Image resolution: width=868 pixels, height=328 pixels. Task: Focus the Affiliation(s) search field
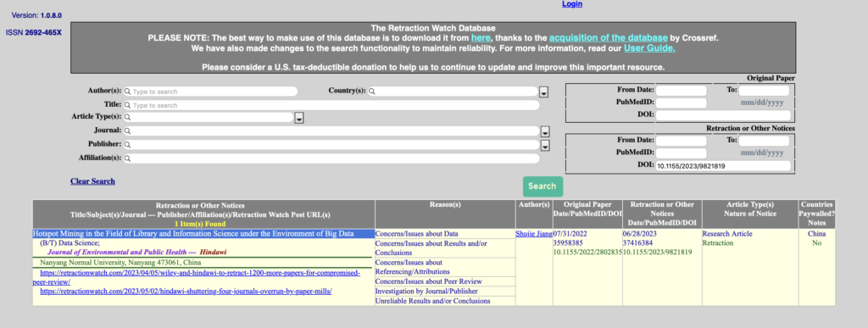point(331,158)
